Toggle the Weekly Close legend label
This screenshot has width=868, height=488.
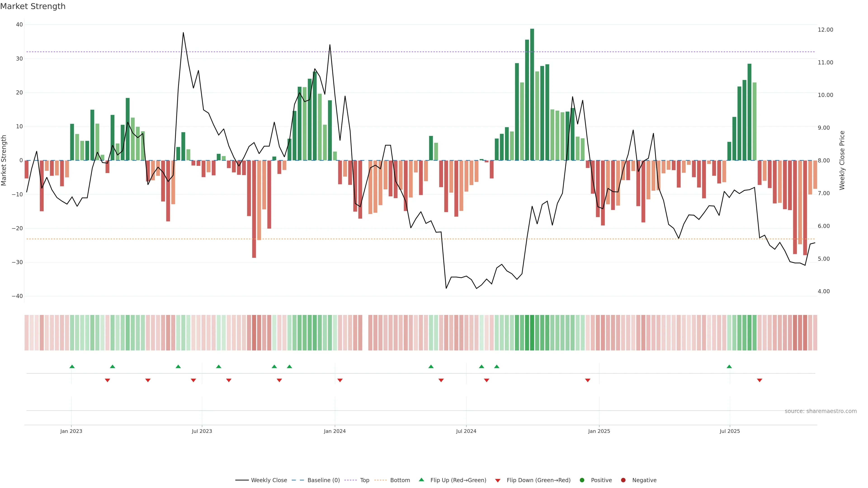[x=269, y=480]
